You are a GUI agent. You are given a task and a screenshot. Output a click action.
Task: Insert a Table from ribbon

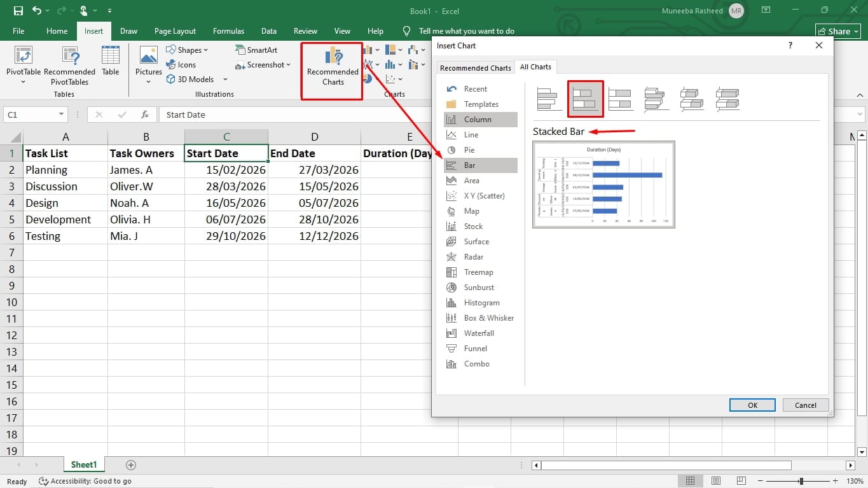[111, 60]
